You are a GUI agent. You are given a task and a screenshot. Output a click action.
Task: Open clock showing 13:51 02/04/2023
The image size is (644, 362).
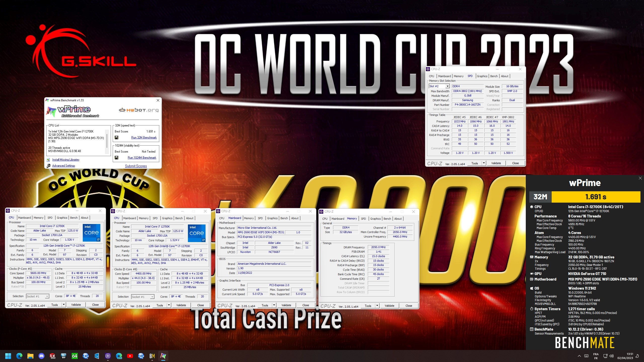tap(625, 356)
